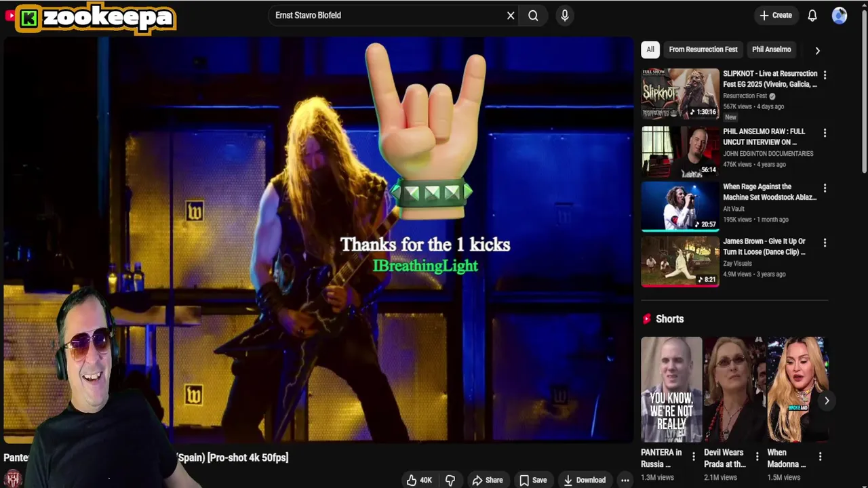This screenshot has width=868, height=488.
Task: Open the James Brown dance clip thumbnail
Action: tap(680, 261)
